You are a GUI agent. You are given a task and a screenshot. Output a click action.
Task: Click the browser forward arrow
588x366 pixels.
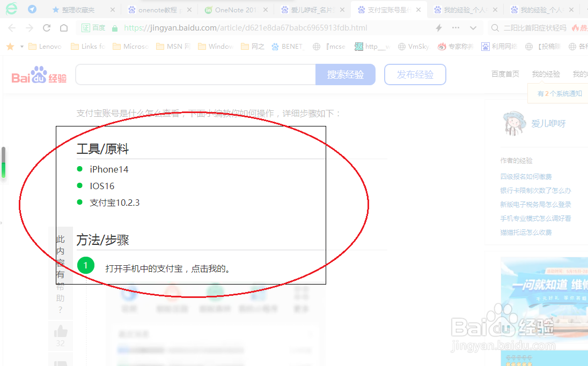[30, 28]
